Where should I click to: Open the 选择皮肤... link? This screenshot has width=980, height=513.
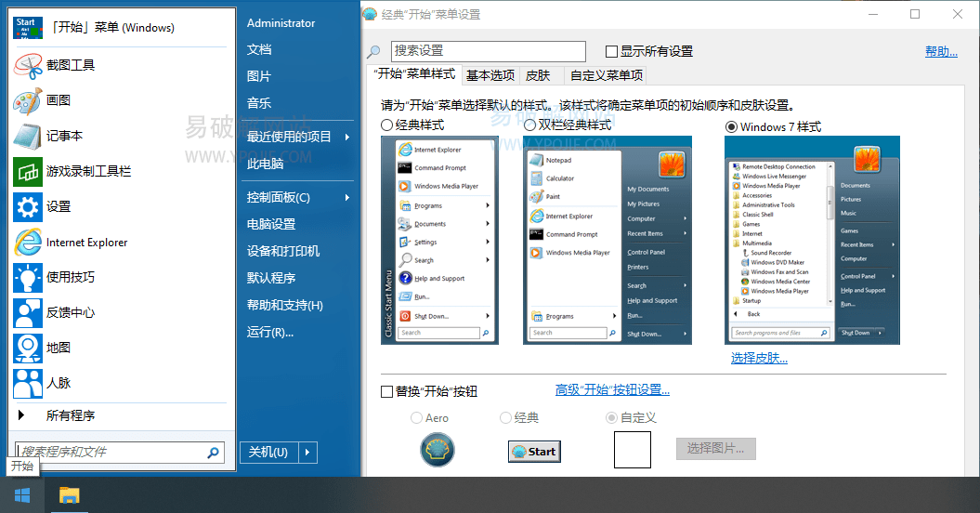tap(759, 359)
